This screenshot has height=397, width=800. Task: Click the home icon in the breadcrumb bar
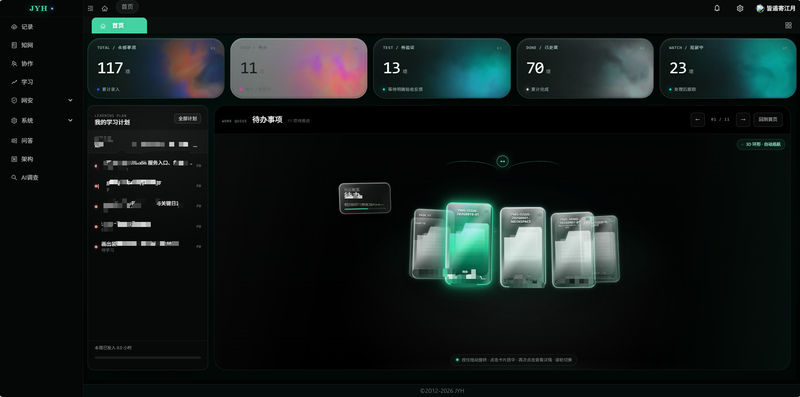105,8
